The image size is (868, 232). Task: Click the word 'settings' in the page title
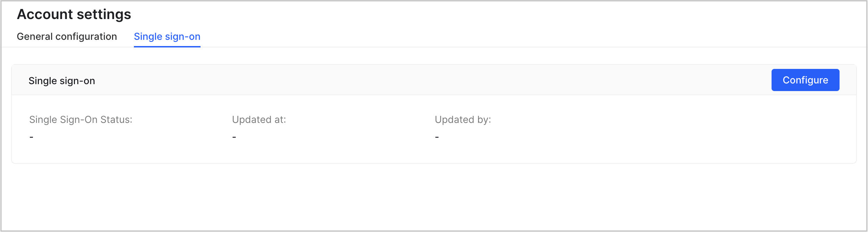(104, 15)
